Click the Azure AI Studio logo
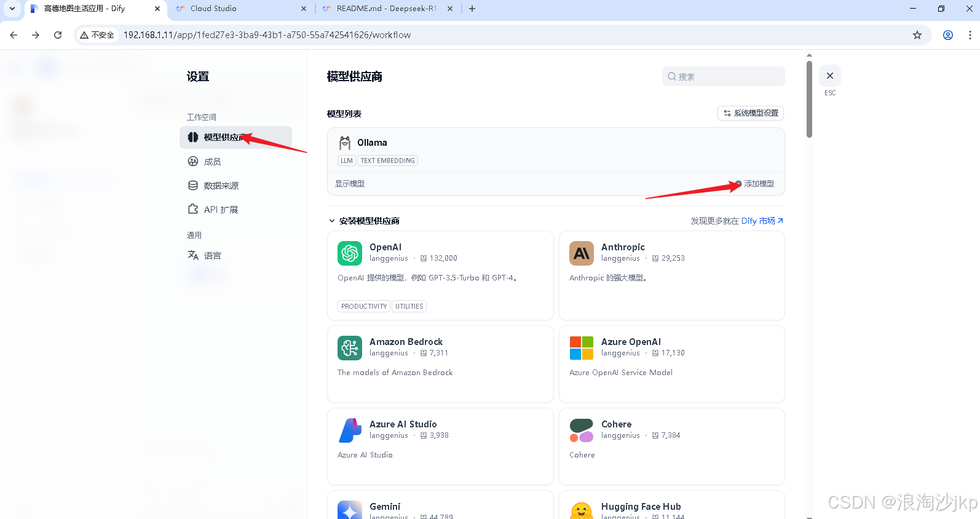The height and width of the screenshot is (519, 980). (x=350, y=430)
